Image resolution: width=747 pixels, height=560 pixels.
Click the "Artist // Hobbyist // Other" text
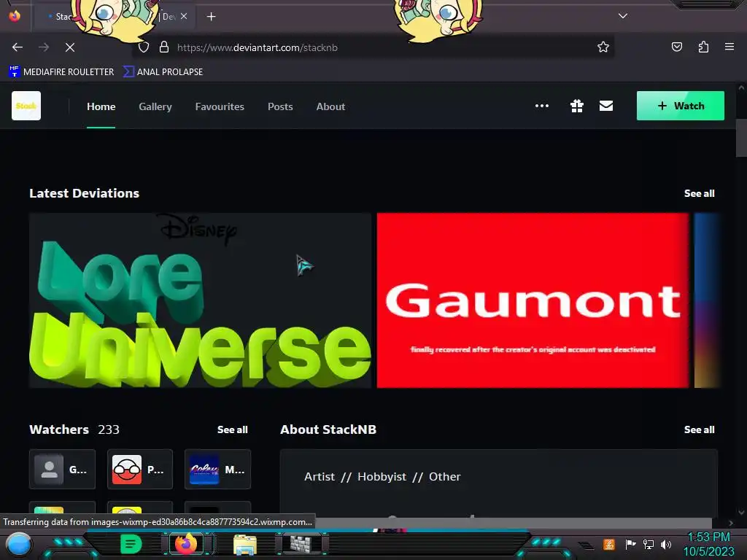pyautogui.click(x=382, y=477)
